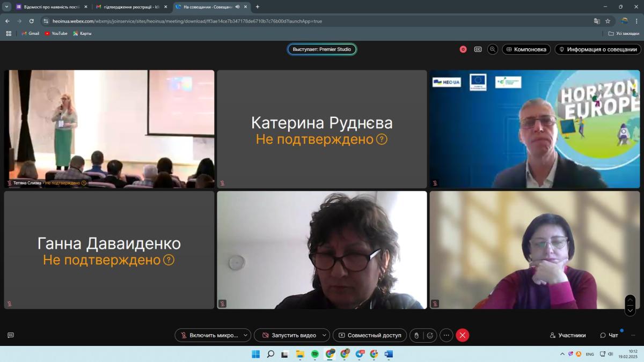The height and width of the screenshot is (362, 644).
Task: Open Информация о совещании meeting info
Action: [598, 49]
